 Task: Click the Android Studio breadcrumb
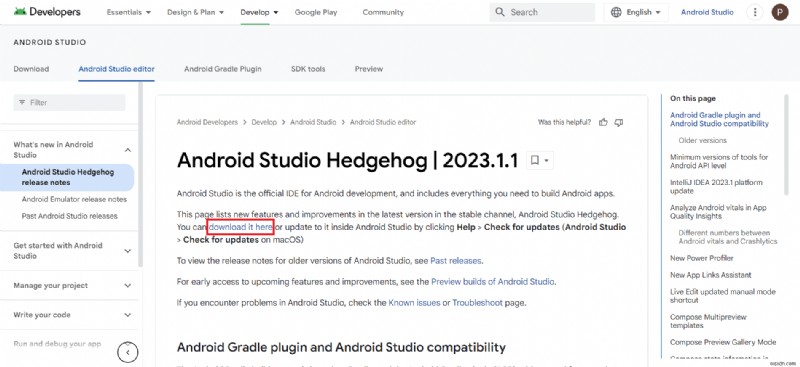313,123
